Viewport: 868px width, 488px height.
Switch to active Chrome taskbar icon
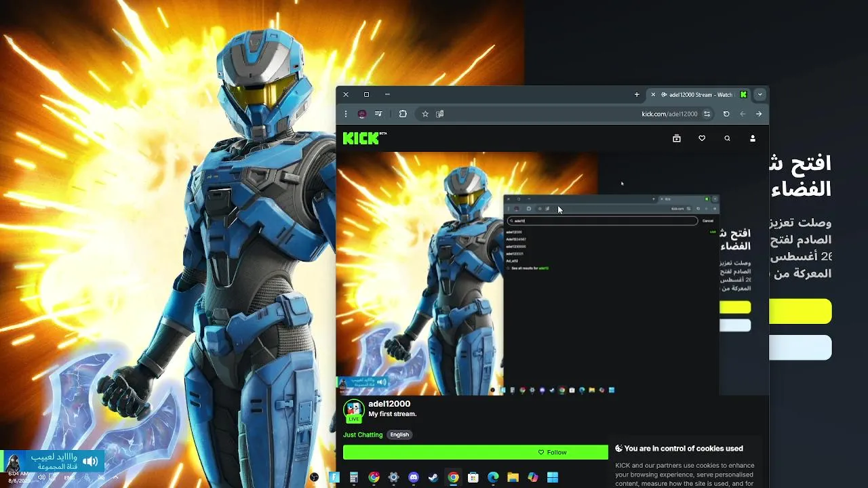(454, 478)
